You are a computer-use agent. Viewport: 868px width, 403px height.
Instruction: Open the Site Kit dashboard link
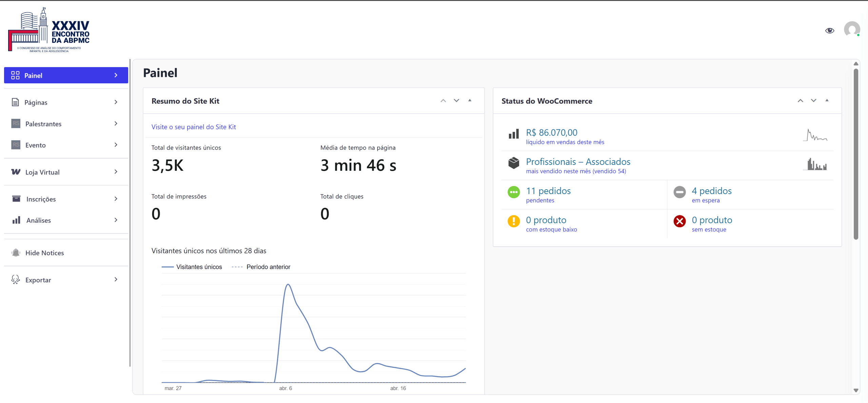[194, 127]
